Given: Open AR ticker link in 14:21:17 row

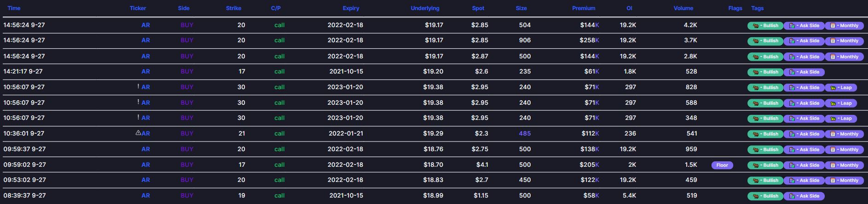Looking at the screenshot, I should pyautogui.click(x=145, y=71).
